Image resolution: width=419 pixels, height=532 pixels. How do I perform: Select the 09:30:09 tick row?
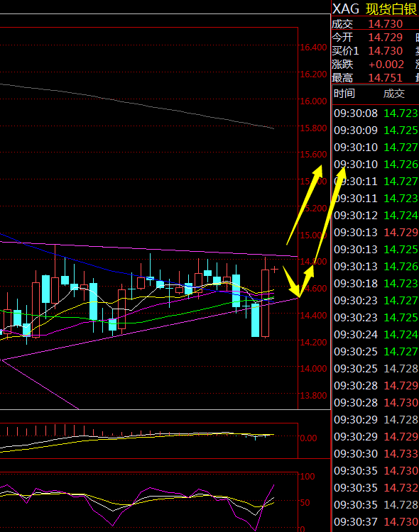[x=376, y=131]
